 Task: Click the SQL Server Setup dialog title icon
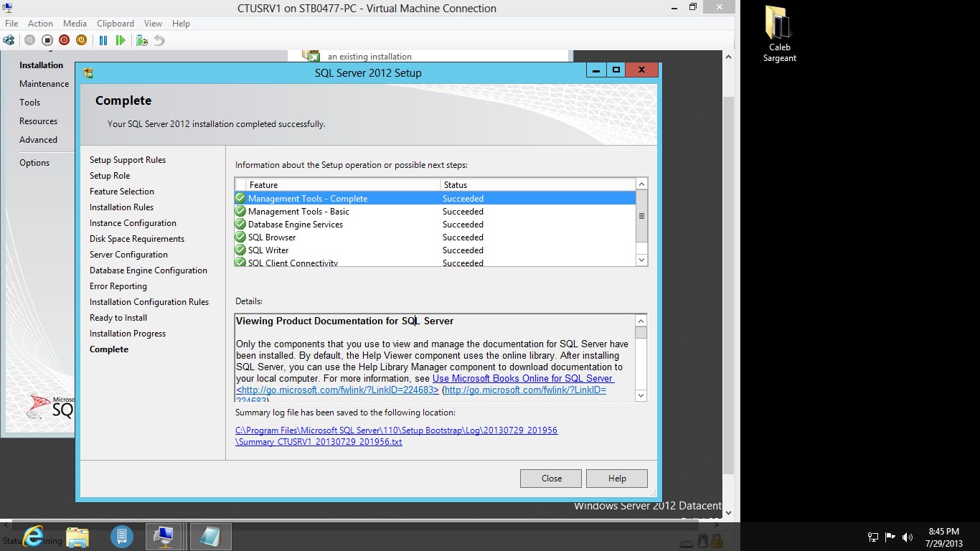(88, 72)
